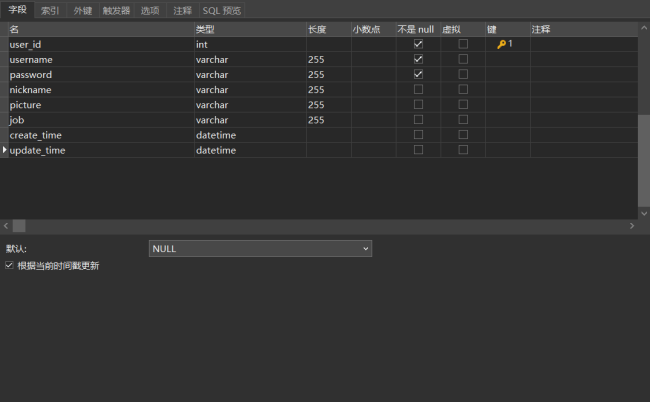The width and height of the screenshot is (650, 402).
Task: Click the 255 length cell of job
Action: (x=329, y=120)
